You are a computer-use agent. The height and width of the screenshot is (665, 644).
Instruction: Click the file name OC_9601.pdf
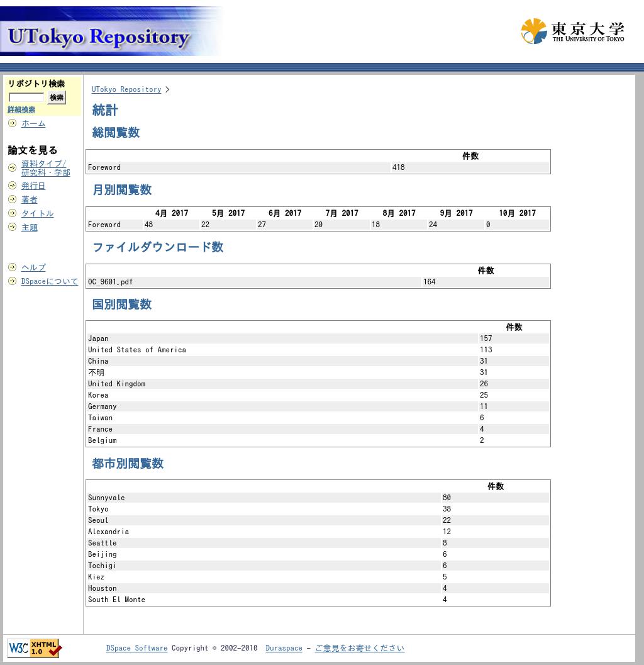[x=110, y=282]
